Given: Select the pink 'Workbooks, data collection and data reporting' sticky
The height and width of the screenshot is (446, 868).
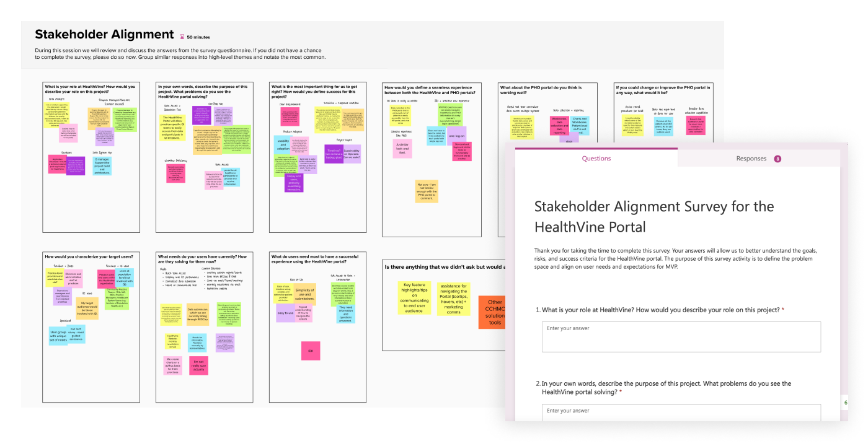Looking at the screenshot, I should [x=559, y=125].
